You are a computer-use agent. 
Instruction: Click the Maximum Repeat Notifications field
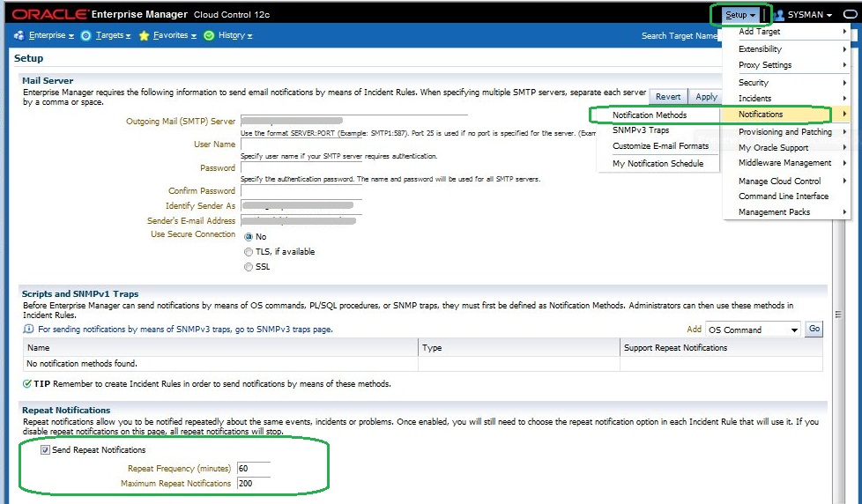[254, 484]
